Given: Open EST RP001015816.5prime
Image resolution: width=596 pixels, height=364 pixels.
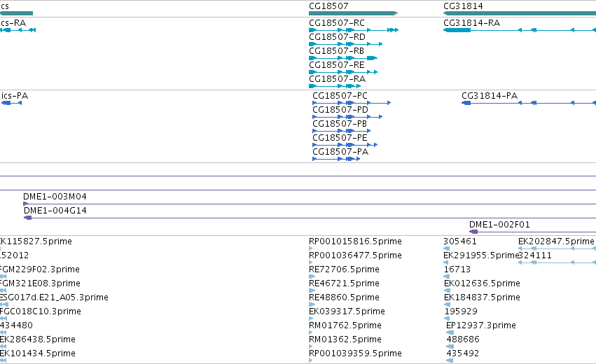Looking at the screenshot, I should (355, 241).
